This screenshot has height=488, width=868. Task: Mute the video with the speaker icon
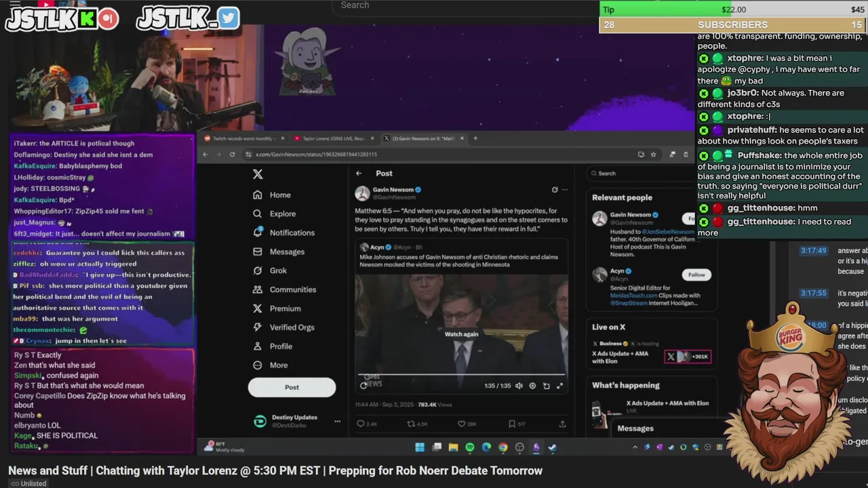click(519, 386)
